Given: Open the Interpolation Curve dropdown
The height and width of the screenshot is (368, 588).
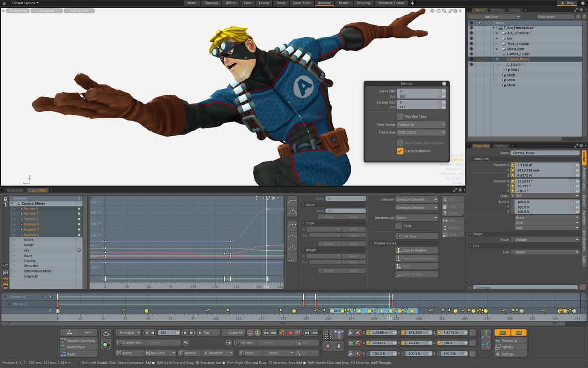Looking at the screenshot, I should pyautogui.click(x=416, y=218).
